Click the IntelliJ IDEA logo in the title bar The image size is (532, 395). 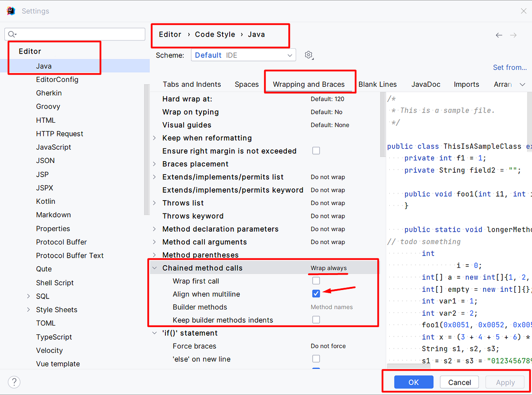tap(11, 11)
